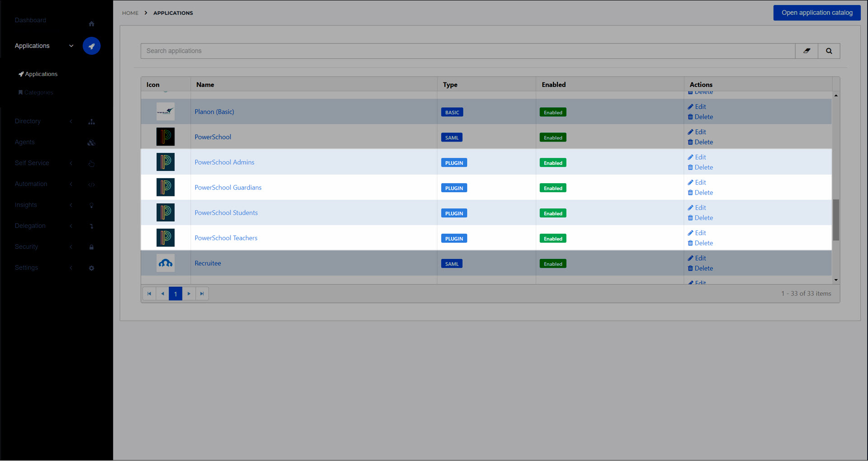Click the Security lock icon
The width and height of the screenshot is (868, 461).
91,247
